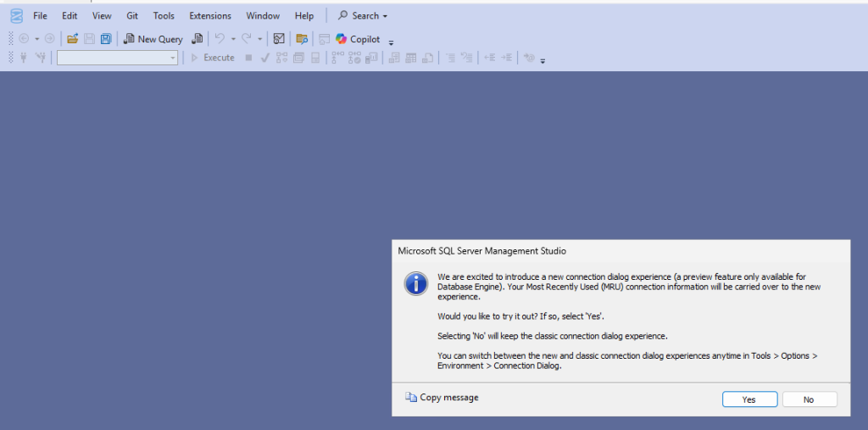Screen dimensions: 868x430
Task: Open the Edit menu
Action: [70, 15]
